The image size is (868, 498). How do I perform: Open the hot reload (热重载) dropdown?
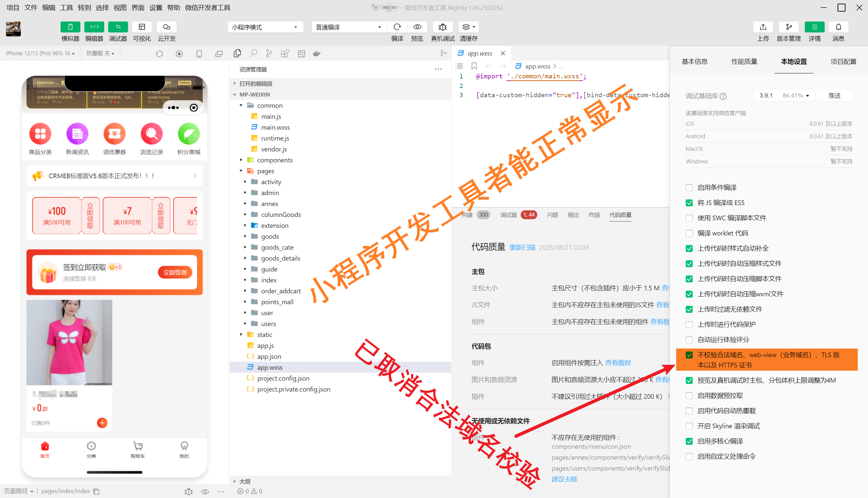pyautogui.click(x=100, y=53)
